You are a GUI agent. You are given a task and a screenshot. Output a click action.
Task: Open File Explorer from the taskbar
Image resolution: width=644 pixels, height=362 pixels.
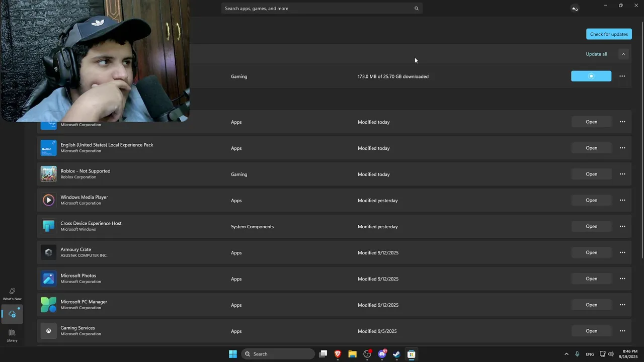point(352,354)
